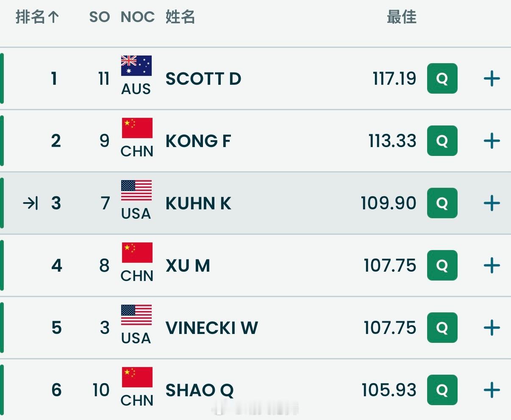Click Q badge next to 105.93

[x=442, y=390]
